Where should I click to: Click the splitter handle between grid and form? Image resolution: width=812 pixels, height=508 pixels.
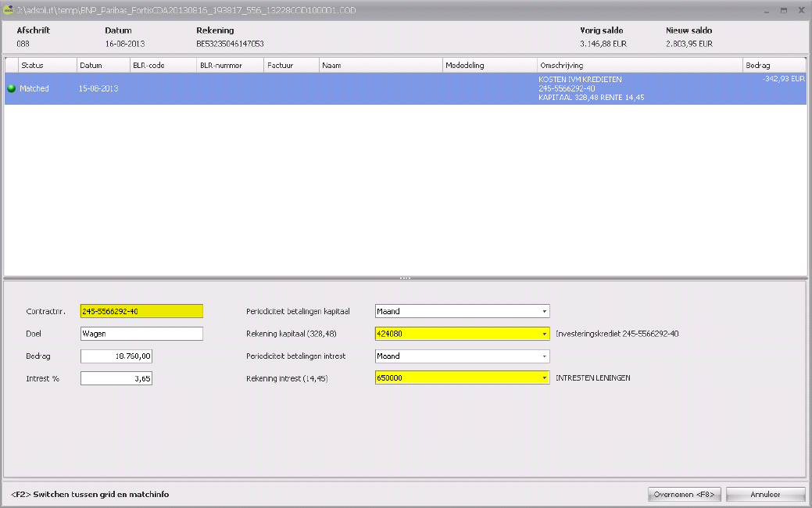[405, 278]
